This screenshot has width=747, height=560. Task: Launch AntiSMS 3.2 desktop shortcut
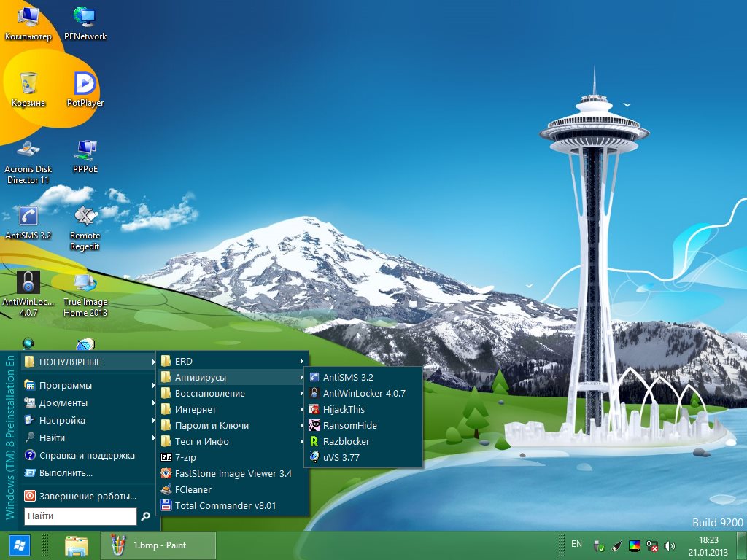28,222
